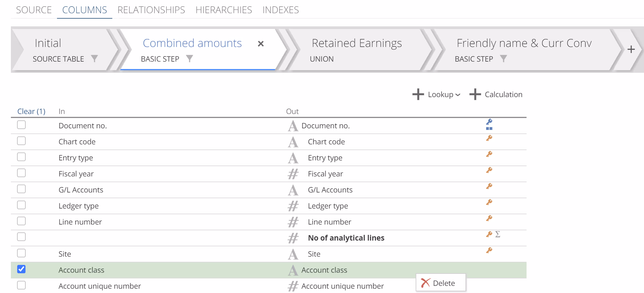
Task: Open the Hierarchies tab
Action: coord(223,10)
